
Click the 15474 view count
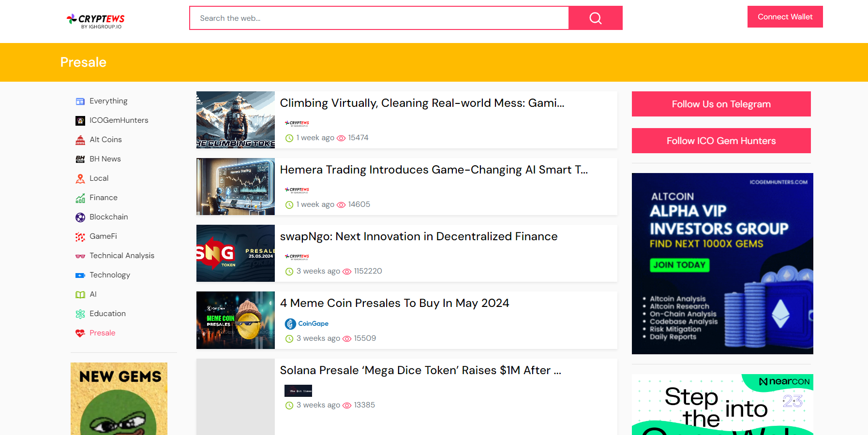pyautogui.click(x=359, y=138)
